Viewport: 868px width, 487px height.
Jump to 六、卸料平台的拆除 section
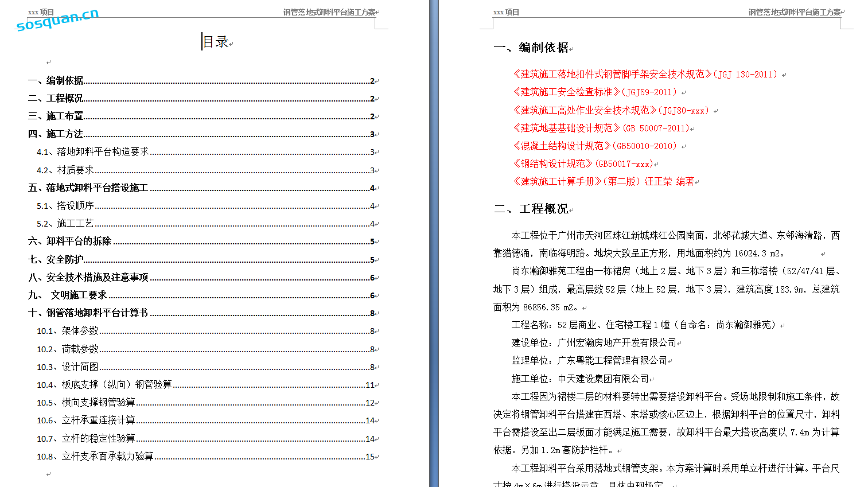coord(70,241)
